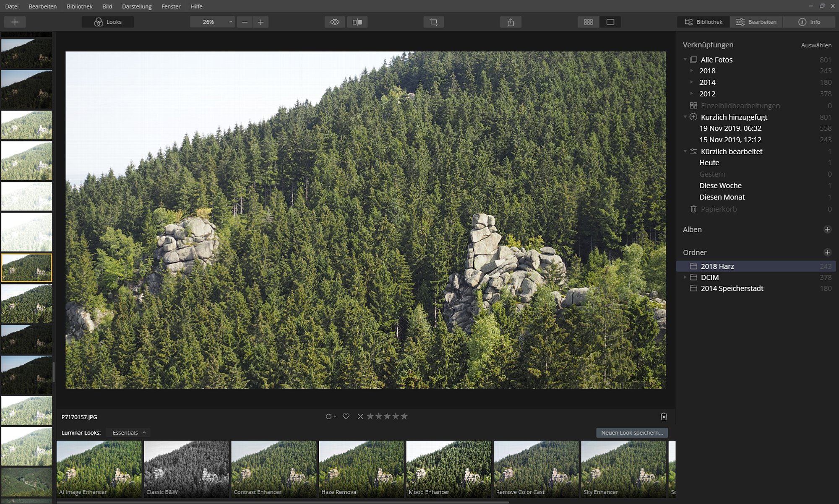Mark photo as rejected with X

click(360, 416)
